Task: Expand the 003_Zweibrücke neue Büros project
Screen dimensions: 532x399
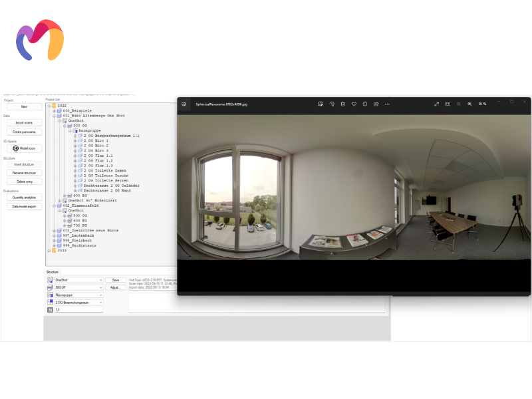Action: [54, 230]
